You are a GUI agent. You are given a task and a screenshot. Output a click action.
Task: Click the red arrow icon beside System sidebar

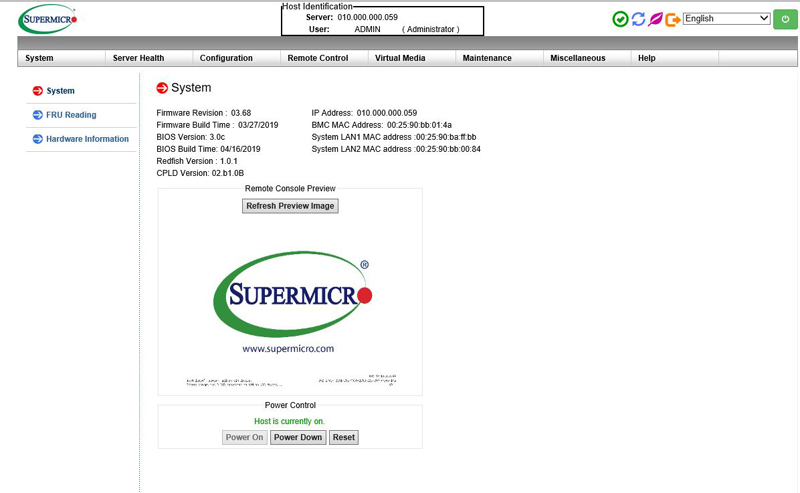(x=38, y=91)
